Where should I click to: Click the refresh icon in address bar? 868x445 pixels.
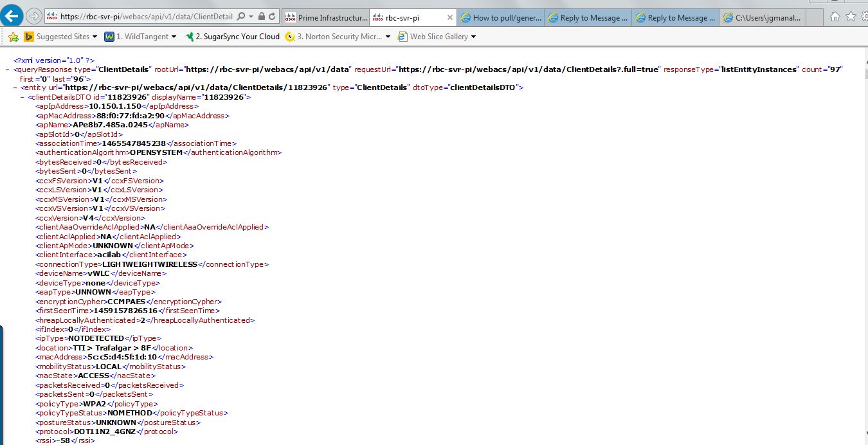(273, 17)
